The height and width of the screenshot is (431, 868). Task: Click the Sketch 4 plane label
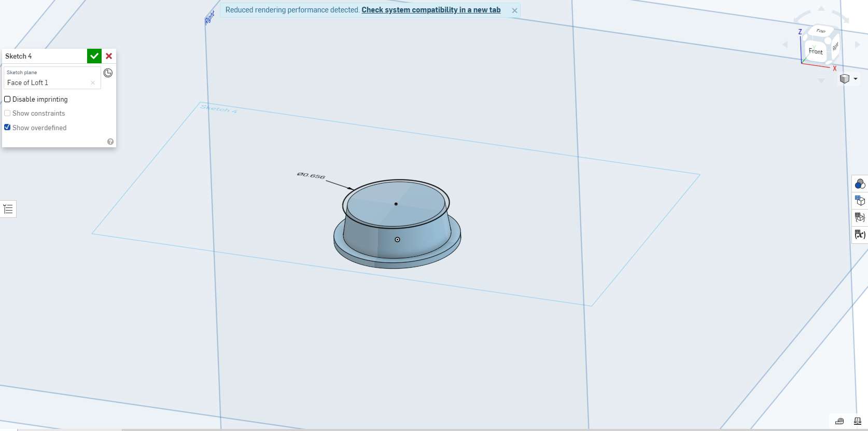tap(219, 109)
